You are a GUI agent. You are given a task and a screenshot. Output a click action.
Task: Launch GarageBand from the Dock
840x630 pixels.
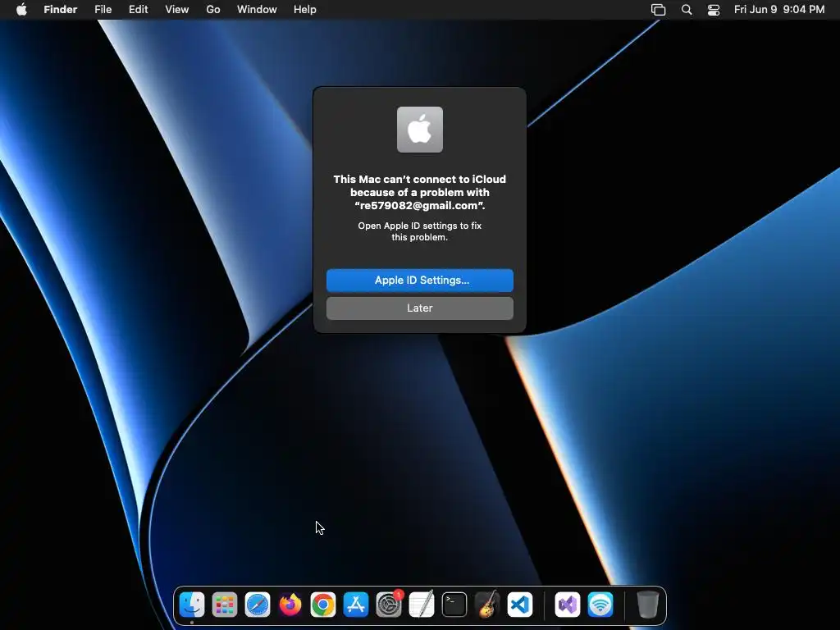tap(487, 605)
